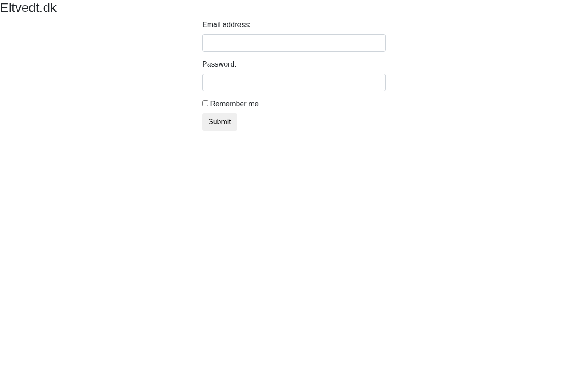This screenshot has width=588, height=368.
Task: Toggle the Remember me option
Action: click(205, 103)
